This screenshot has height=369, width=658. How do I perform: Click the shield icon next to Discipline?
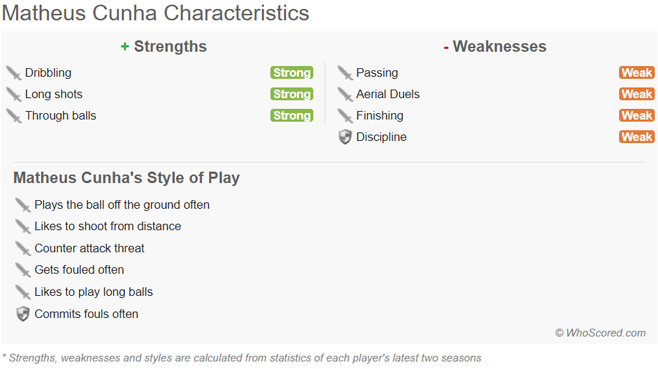coord(345,137)
